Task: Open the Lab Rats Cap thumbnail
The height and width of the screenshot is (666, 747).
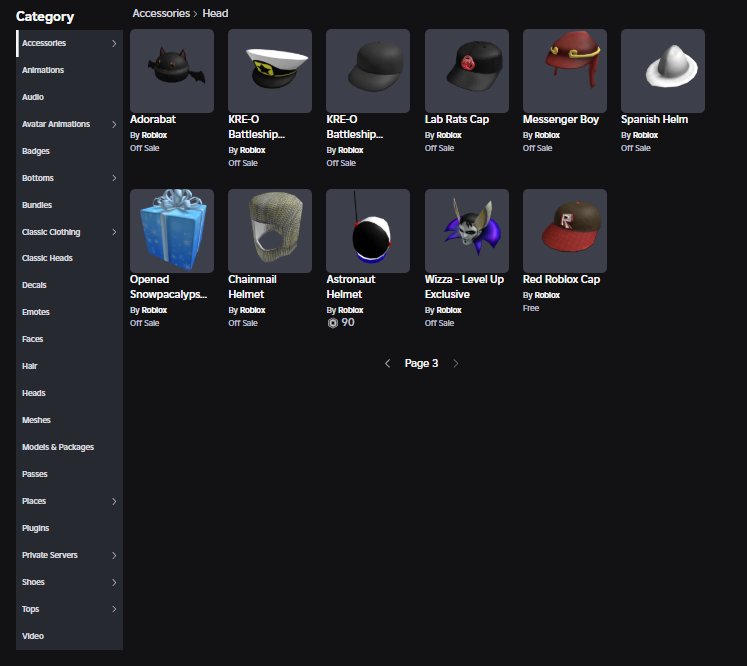Action: [467, 71]
